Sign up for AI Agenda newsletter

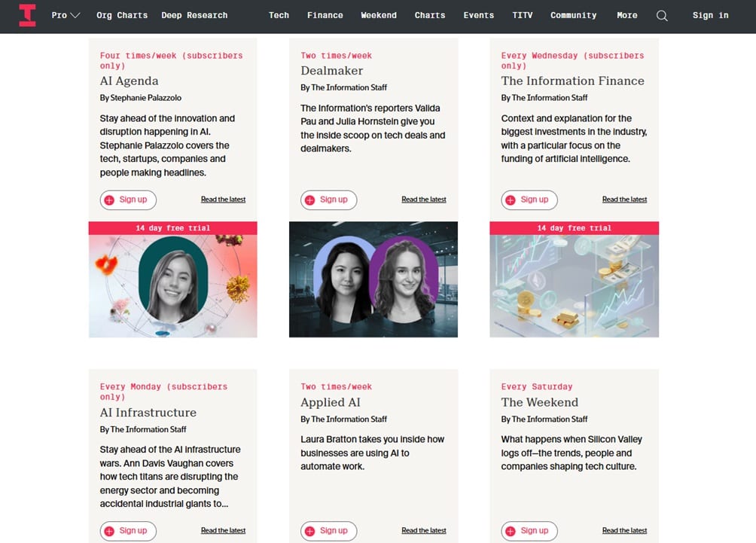tap(128, 200)
